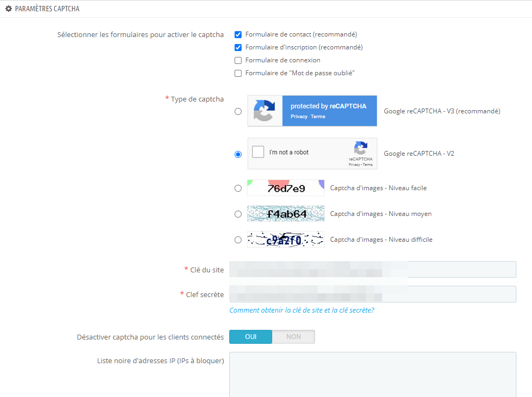This screenshot has width=532, height=397.
Task: Click Captcha d'images - Niveau moyen label
Action: coord(381,214)
